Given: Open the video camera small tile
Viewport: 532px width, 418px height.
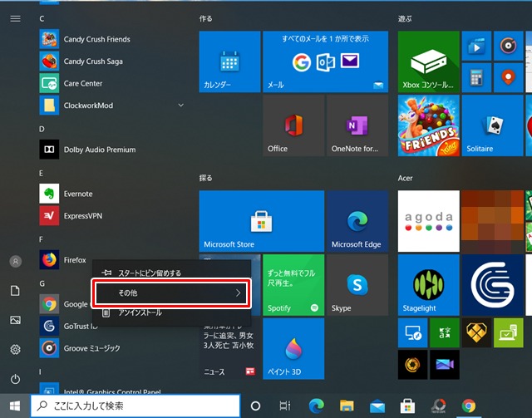Looking at the screenshot, I should coord(445,365).
